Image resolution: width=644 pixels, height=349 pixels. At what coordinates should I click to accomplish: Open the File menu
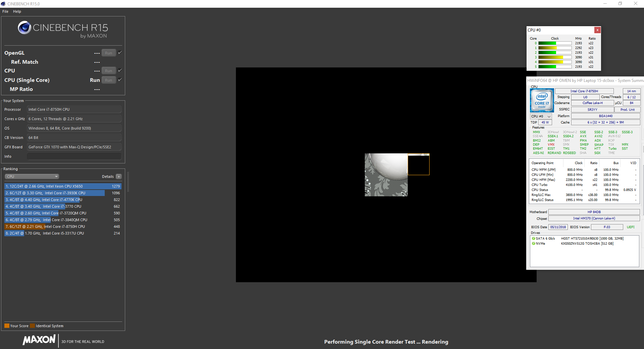[5, 11]
